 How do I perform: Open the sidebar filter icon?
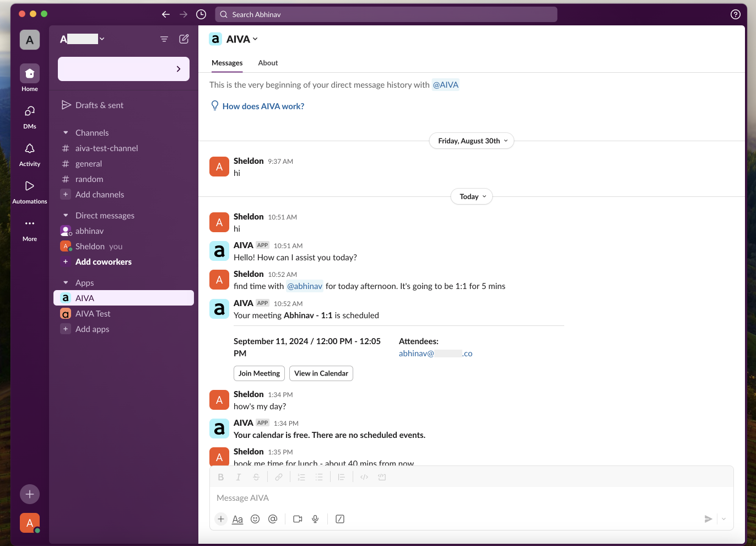click(x=164, y=39)
